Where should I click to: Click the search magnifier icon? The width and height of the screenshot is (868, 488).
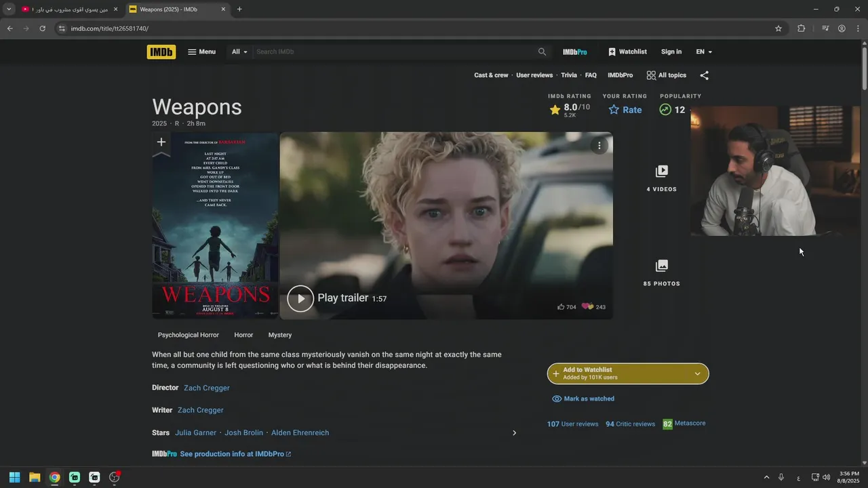(x=542, y=52)
